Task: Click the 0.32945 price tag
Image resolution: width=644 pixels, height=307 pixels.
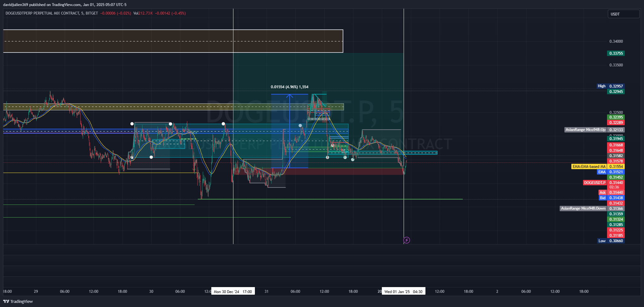Action: click(x=616, y=92)
